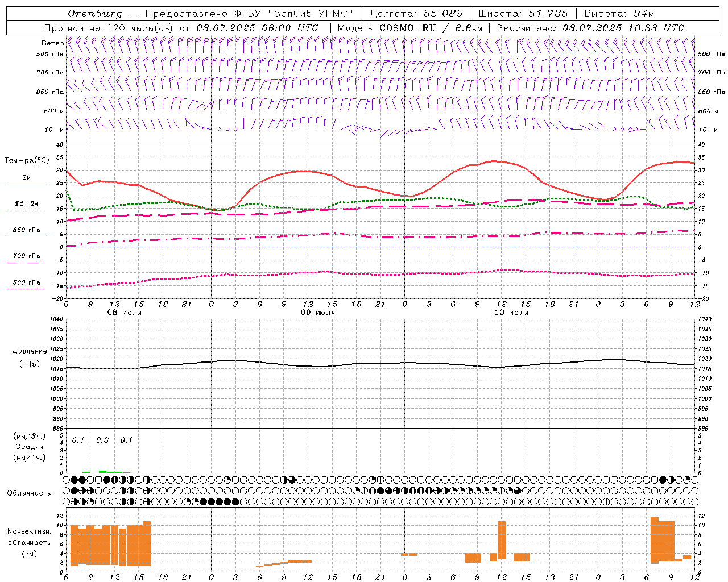Click the longitude value 55.089

[x=443, y=14]
